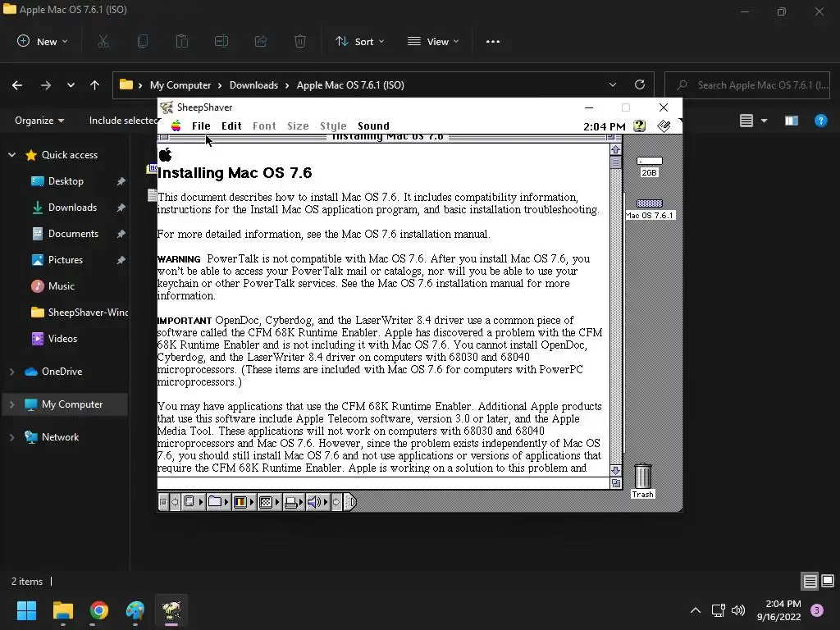Go back in Explorer
Screen dimensions: 840x630
(17, 85)
